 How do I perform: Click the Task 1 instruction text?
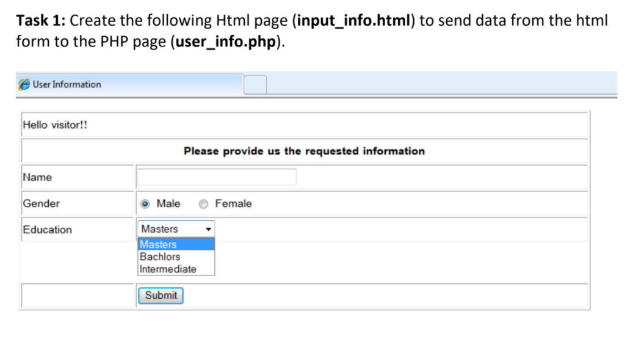(312, 31)
